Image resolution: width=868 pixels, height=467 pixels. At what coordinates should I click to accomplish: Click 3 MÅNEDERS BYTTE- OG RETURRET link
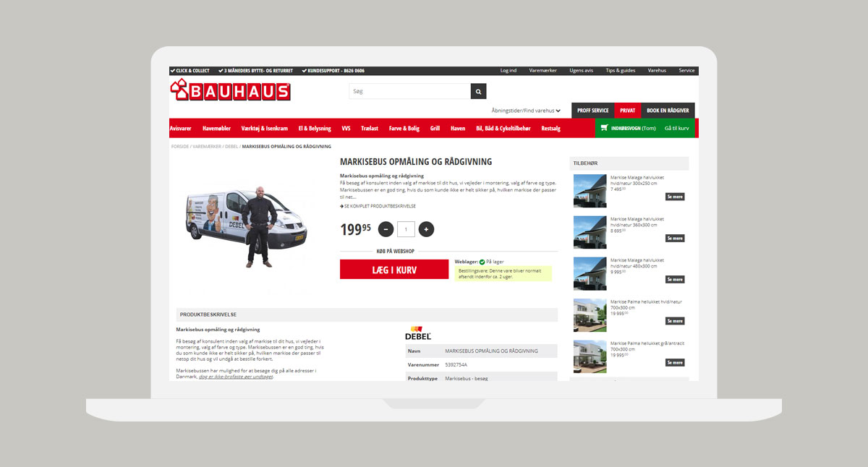tap(256, 71)
